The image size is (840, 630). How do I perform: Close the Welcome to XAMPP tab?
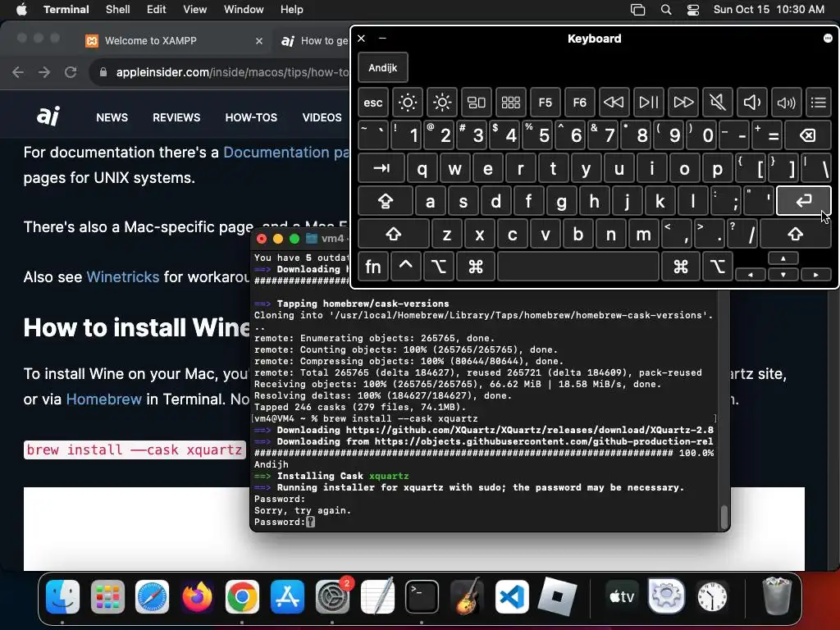[259, 41]
